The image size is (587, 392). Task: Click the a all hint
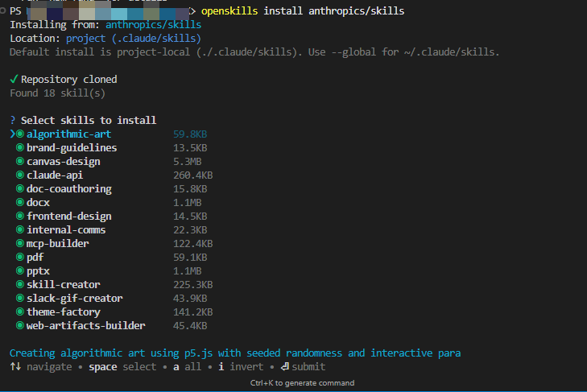(187, 366)
